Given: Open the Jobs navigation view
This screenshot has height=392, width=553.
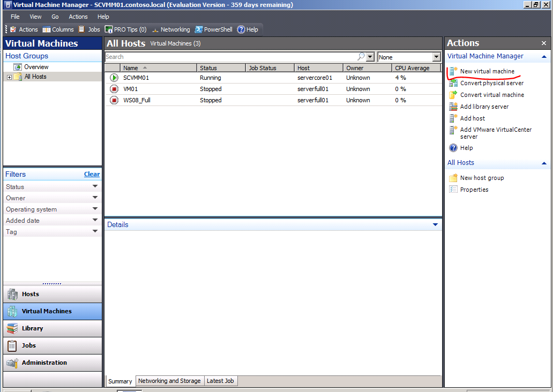Looking at the screenshot, I should (x=53, y=345).
